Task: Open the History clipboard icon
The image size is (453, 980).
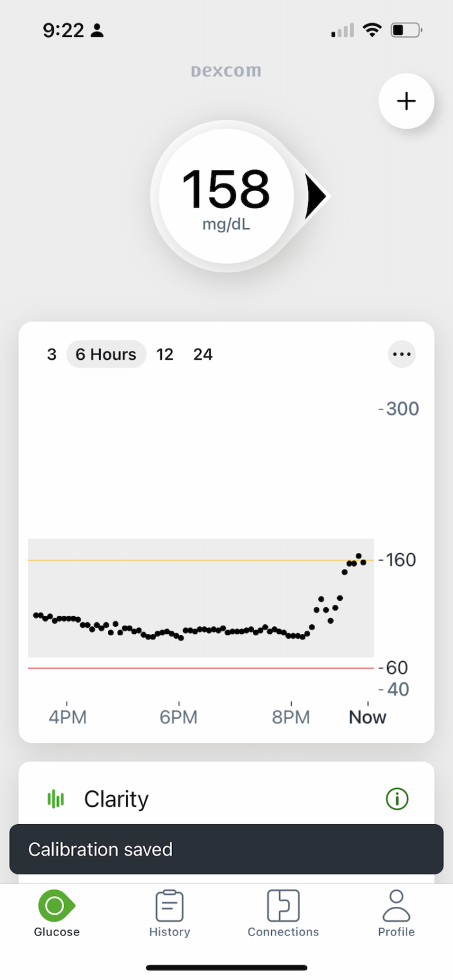Action: [170, 906]
